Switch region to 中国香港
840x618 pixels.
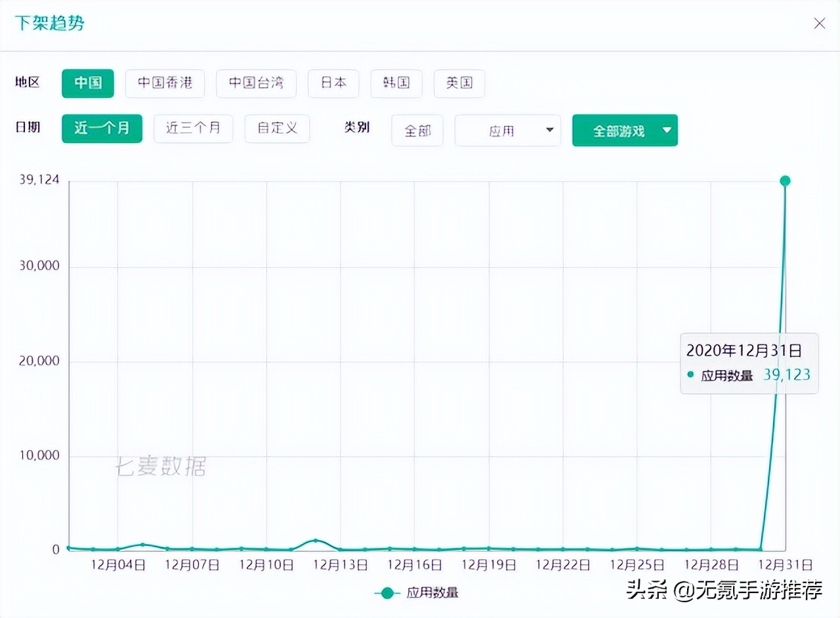coord(165,83)
